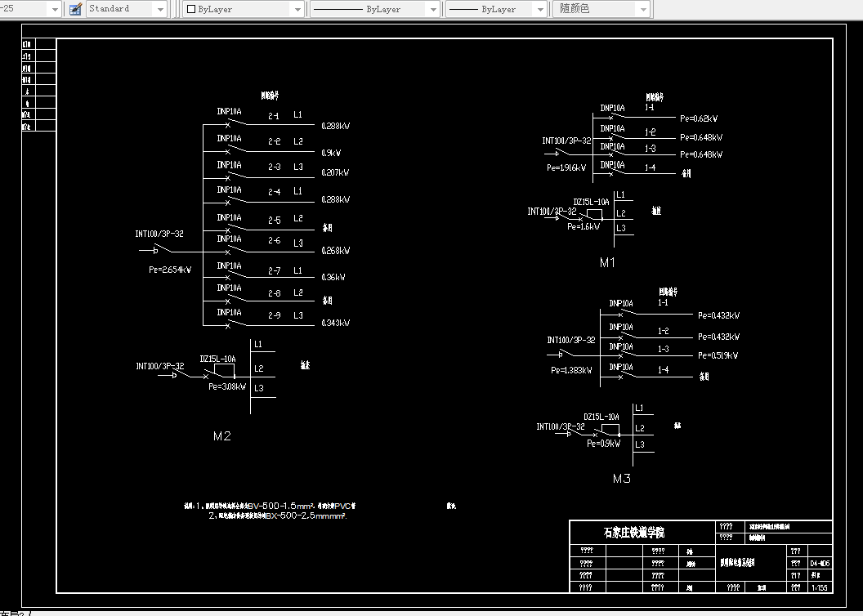This screenshot has width=863, height=616.
Task: Select DZ15L-10A breaker label above Pe=3.08kW
Action: [217, 359]
